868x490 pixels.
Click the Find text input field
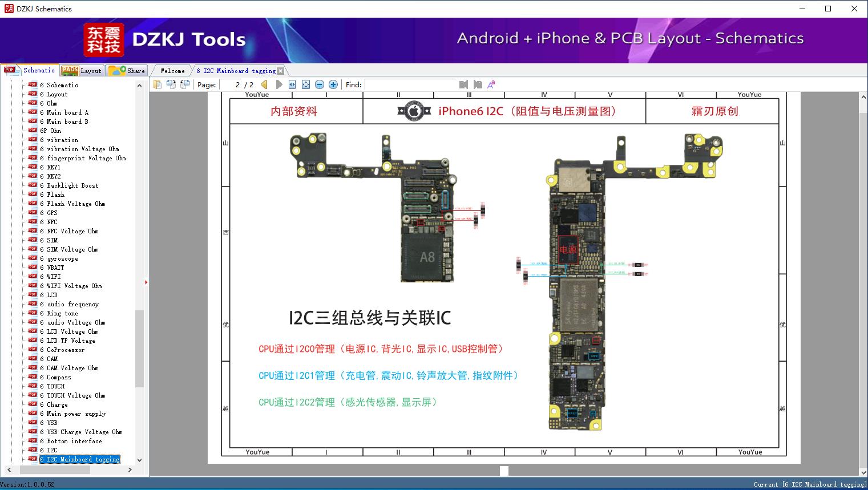pos(410,84)
